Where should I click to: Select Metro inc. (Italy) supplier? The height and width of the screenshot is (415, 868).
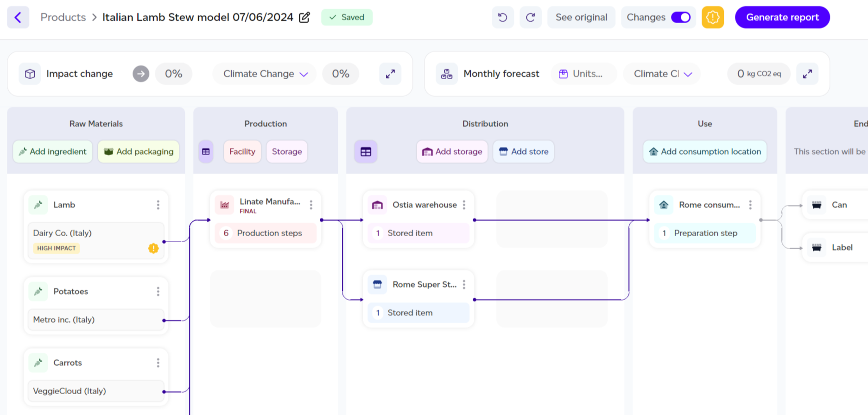pyautogui.click(x=96, y=320)
